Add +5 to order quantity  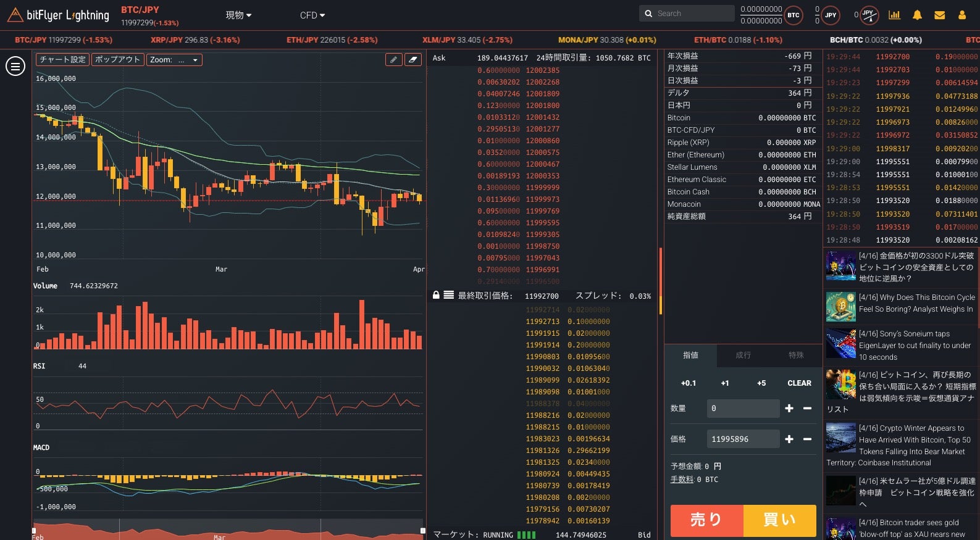pos(761,383)
